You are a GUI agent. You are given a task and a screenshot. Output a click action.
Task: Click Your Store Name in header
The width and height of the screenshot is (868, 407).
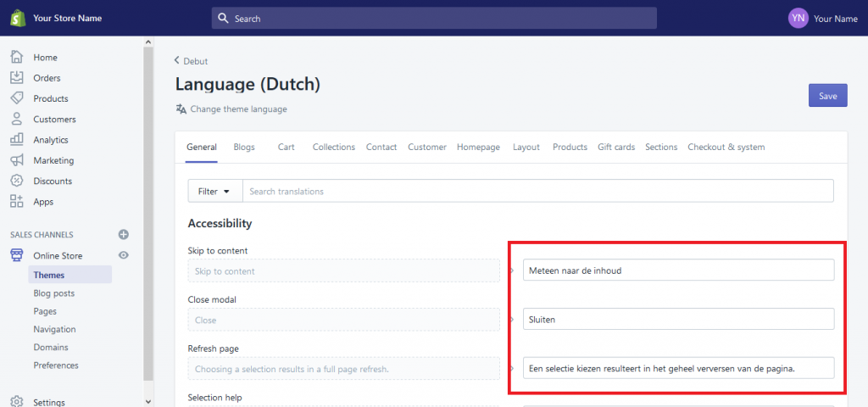tap(67, 19)
